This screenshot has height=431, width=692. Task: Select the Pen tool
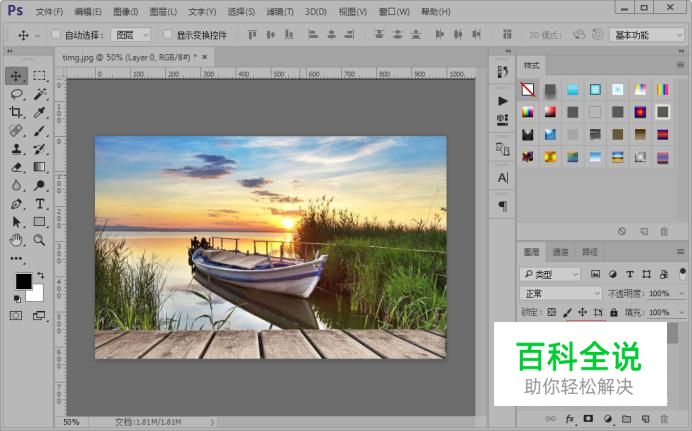coord(16,204)
